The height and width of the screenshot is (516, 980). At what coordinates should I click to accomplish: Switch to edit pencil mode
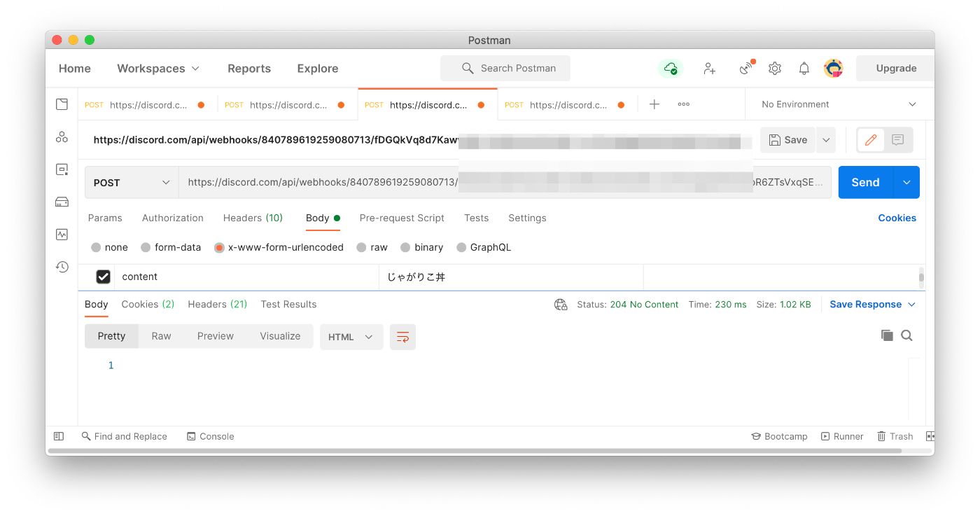(x=871, y=140)
